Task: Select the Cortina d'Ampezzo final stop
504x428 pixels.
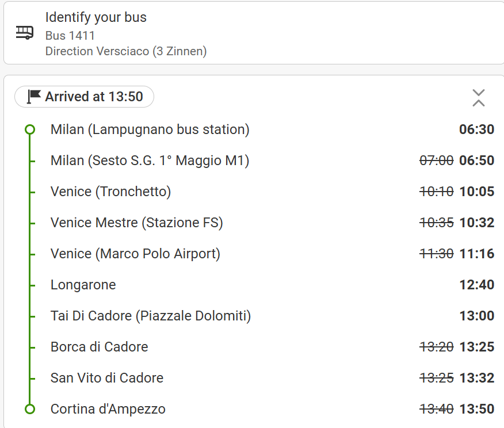Action: coord(108,409)
